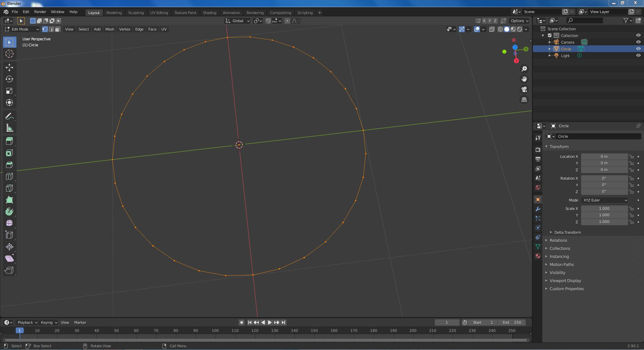644x350 pixels.
Task: Switch to the Modeling workspace tab
Action: tap(114, 13)
